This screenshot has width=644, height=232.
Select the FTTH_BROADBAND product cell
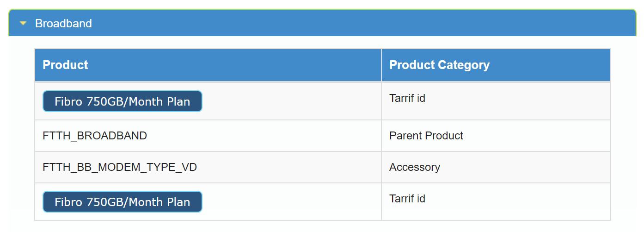coord(95,136)
